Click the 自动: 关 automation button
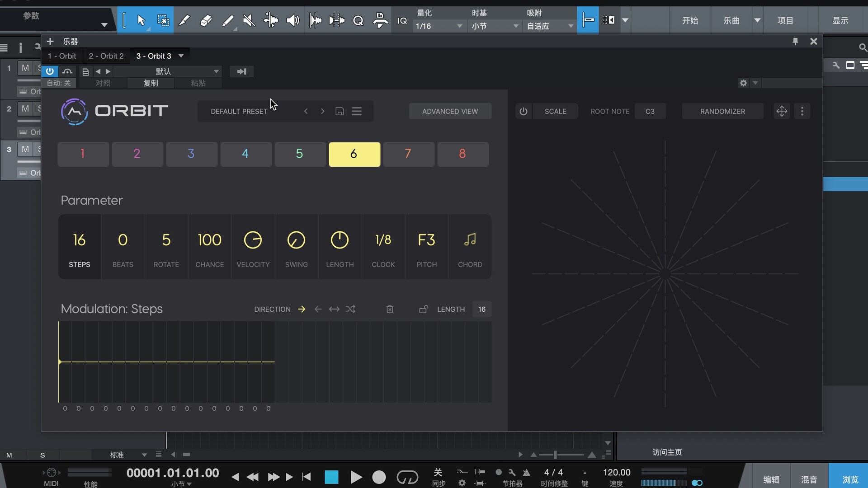The image size is (868, 488). click(59, 83)
